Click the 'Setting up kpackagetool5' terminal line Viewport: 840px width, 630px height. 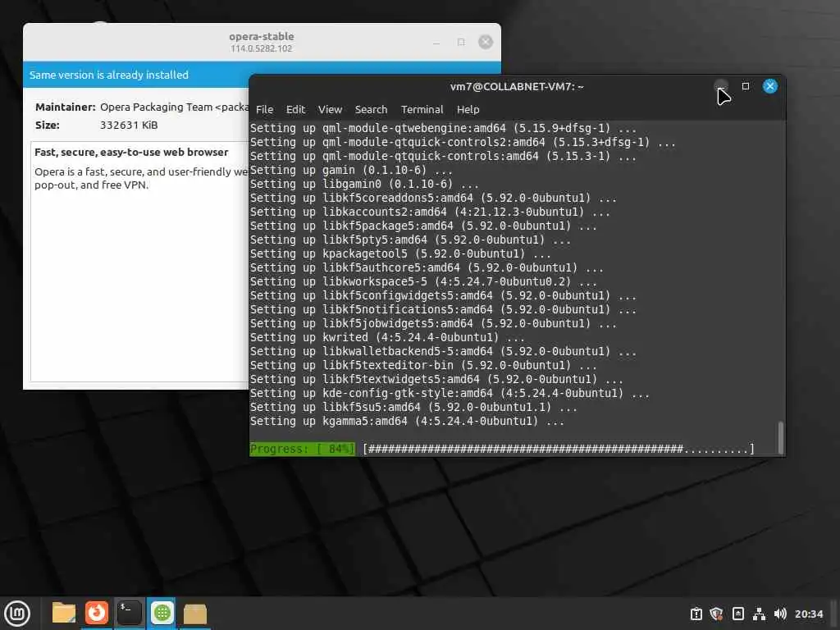[400, 253]
